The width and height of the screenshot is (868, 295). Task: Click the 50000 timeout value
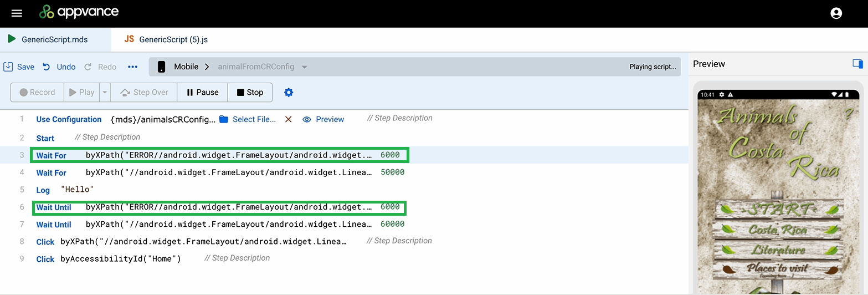click(393, 172)
